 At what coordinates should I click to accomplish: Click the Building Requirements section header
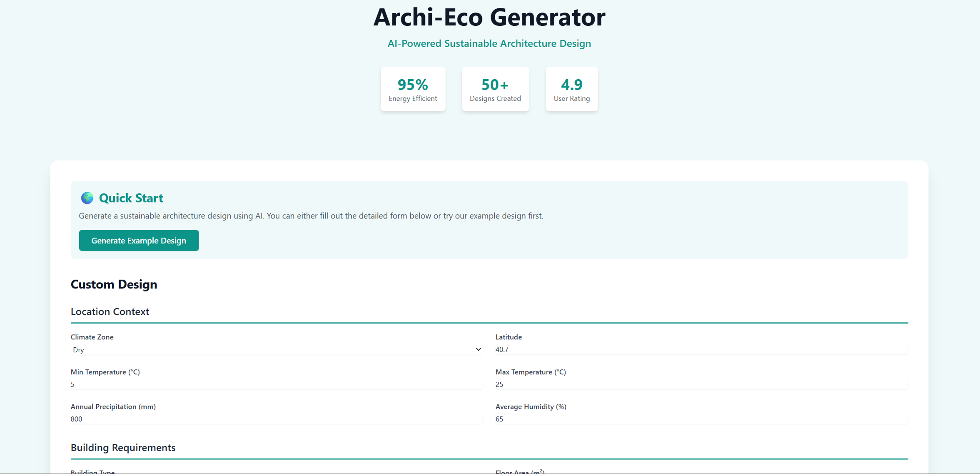point(123,447)
